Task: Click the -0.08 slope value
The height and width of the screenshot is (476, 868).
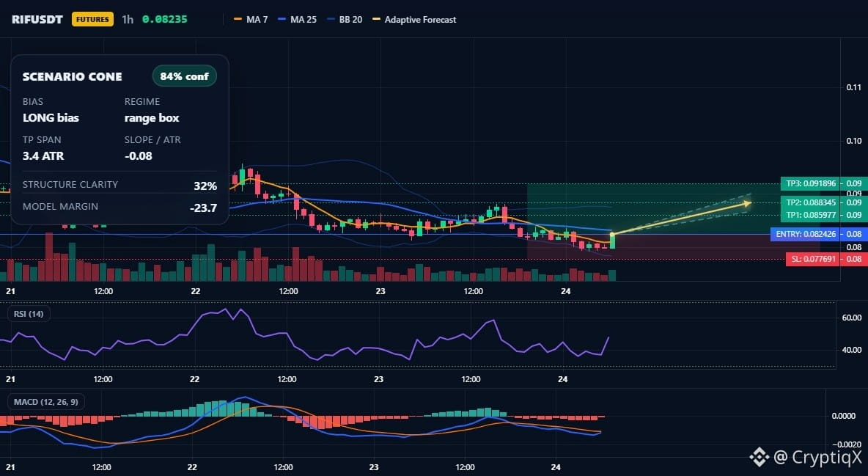Action: (139, 155)
